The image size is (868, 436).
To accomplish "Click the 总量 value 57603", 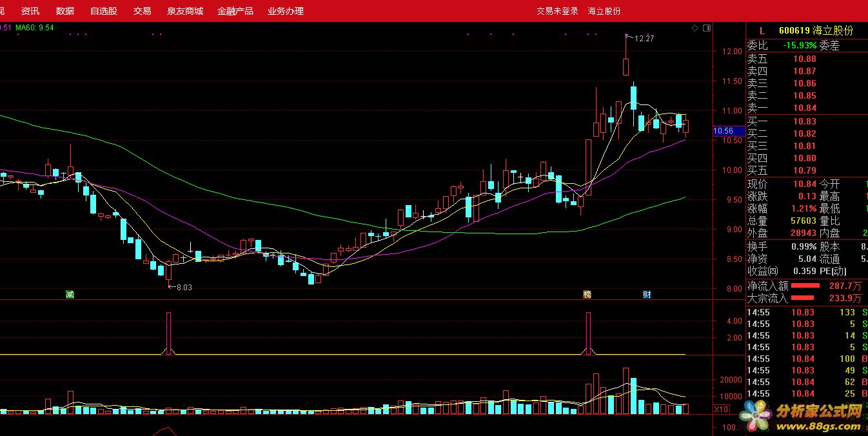I will coord(804,221).
